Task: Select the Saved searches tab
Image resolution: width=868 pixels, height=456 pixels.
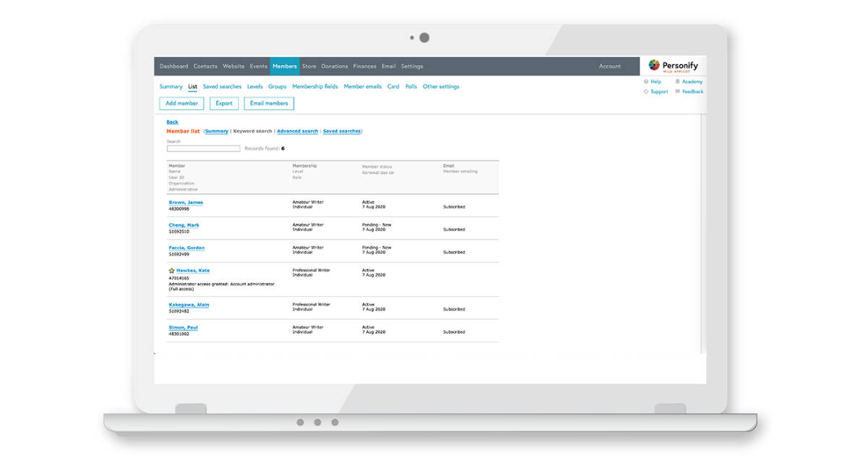Action: 222,86
